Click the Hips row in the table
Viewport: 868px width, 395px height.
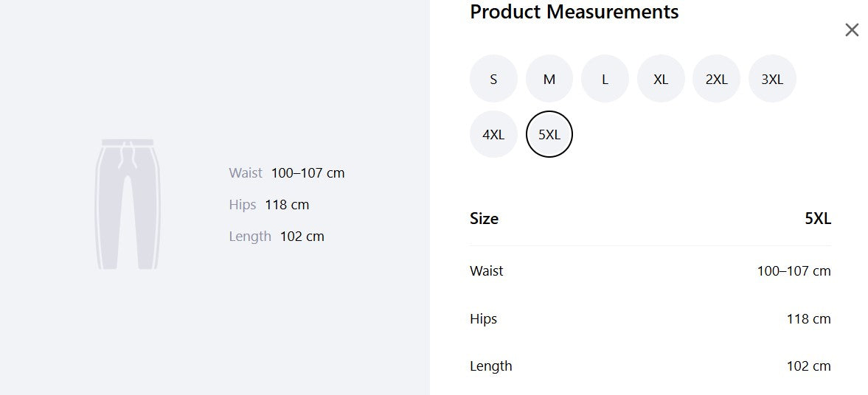tap(650, 318)
